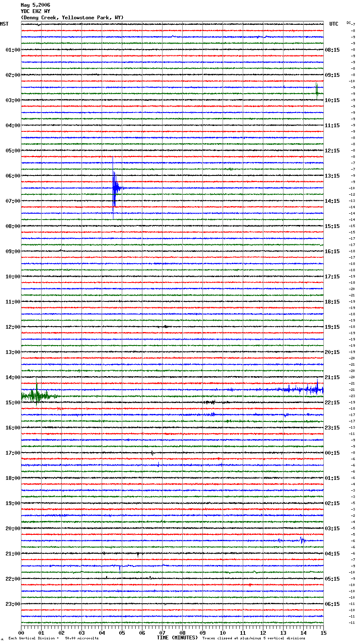The image size is (357, 644).
Task: Click the 04:15 UTC time label
Action: point(332,554)
